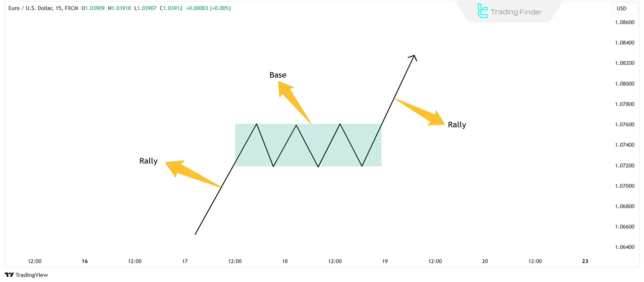Select the yellow arrow pointing to the lower-left Rally label

191,173
